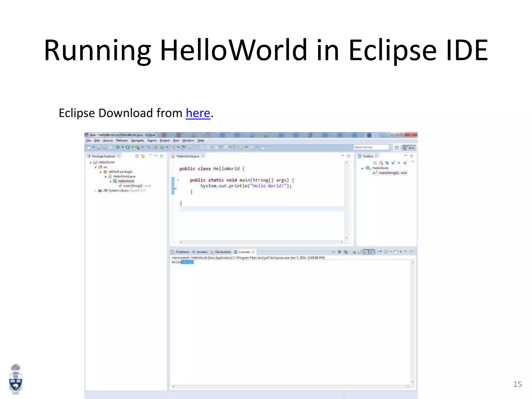
Task: Click the New Java Package toolbar icon
Action: 156,148
